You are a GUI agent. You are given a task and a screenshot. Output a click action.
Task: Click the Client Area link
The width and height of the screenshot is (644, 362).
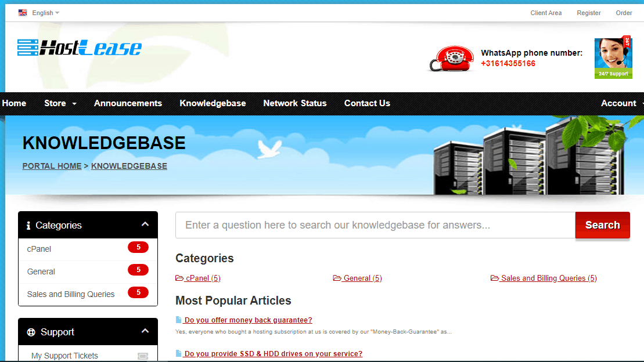(546, 13)
